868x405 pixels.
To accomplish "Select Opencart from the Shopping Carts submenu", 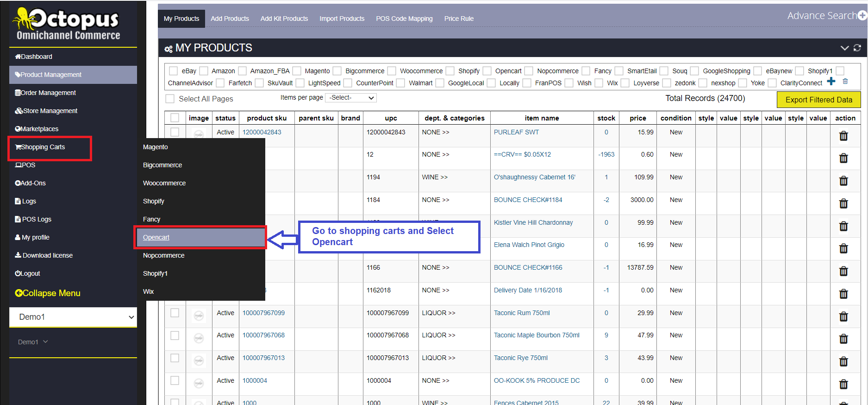I will pos(200,237).
